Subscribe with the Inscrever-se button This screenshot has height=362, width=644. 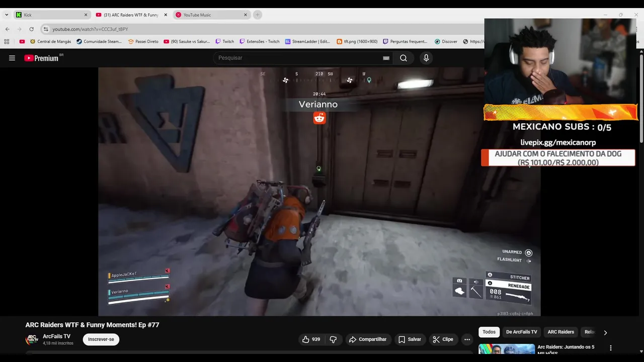click(101, 339)
